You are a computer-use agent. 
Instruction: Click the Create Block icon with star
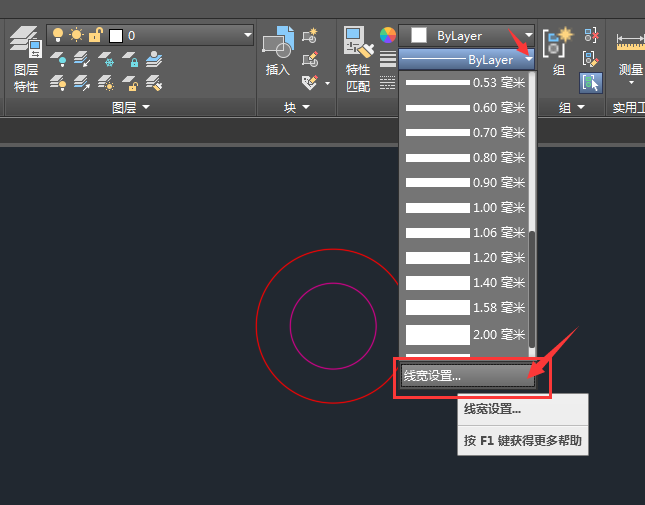point(310,36)
